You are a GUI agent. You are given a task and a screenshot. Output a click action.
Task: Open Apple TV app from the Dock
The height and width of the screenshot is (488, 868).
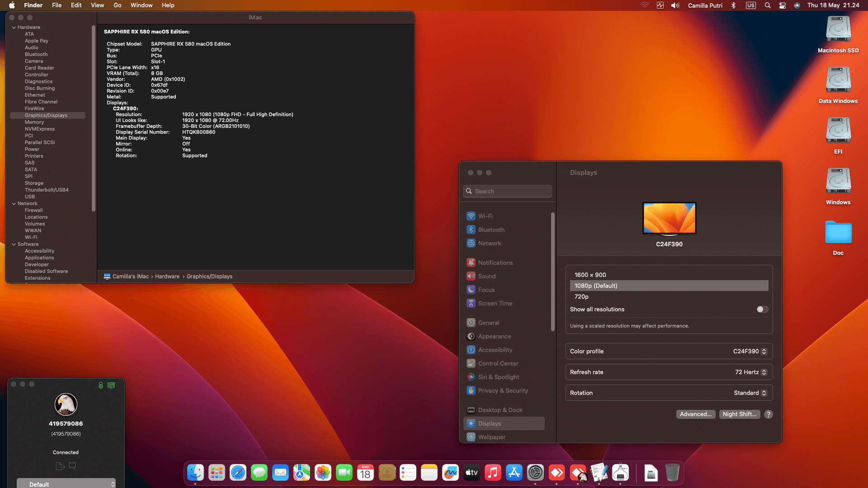tap(472, 473)
